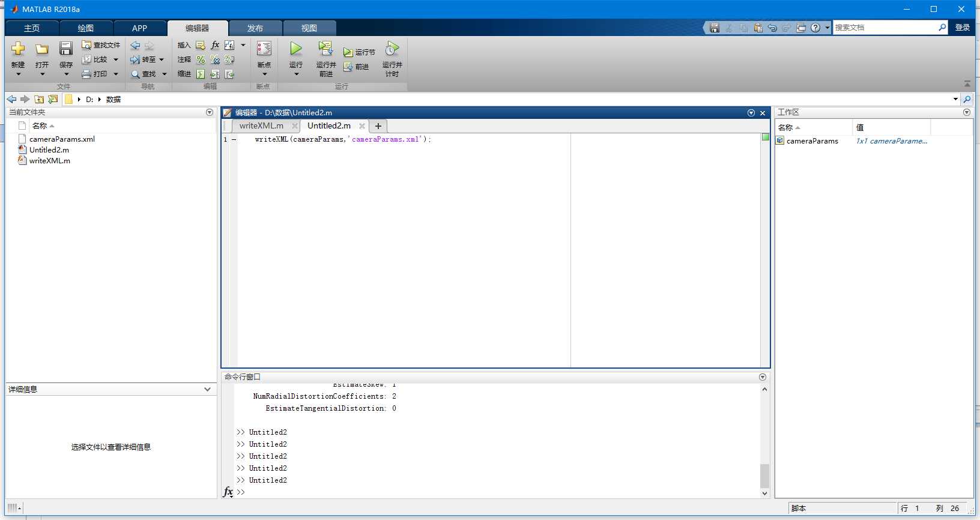Open the Run (运行) dropdown arrow
The width and height of the screenshot is (980, 520).
coord(296,74)
